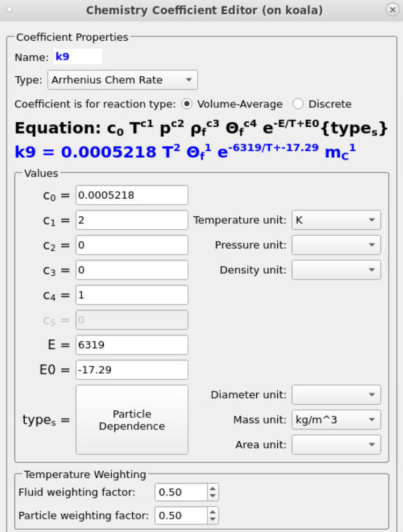Open the Type dropdown for Arrhenius Chem Rate
This screenshot has width=403, height=532.
pyautogui.click(x=123, y=80)
